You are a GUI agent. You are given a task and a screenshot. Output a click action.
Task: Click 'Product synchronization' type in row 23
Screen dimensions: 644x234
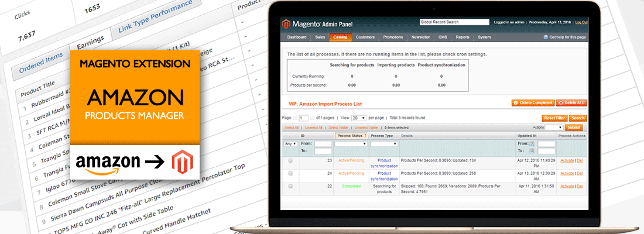click(x=385, y=163)
